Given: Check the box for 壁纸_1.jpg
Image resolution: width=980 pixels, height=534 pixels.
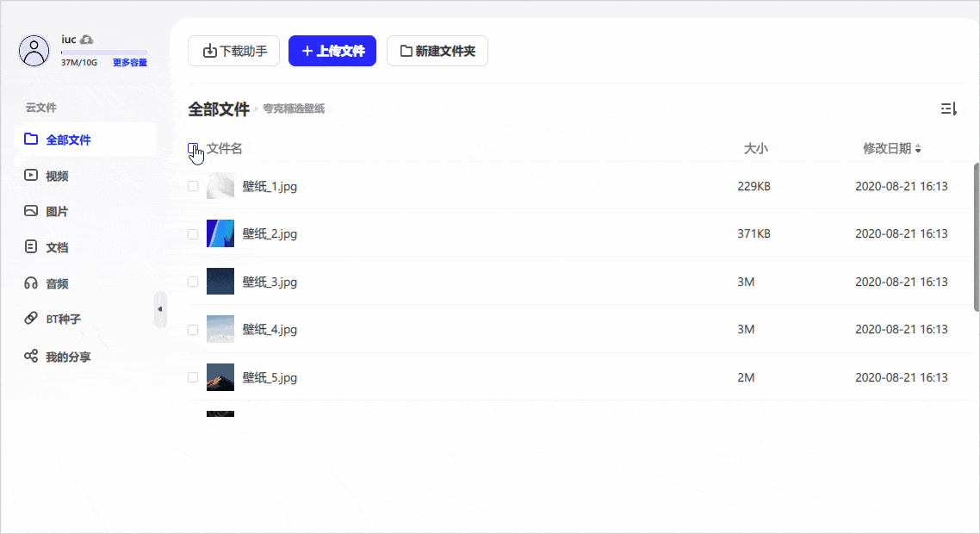Looking at the screenshot, I should [x=193, y=186].
